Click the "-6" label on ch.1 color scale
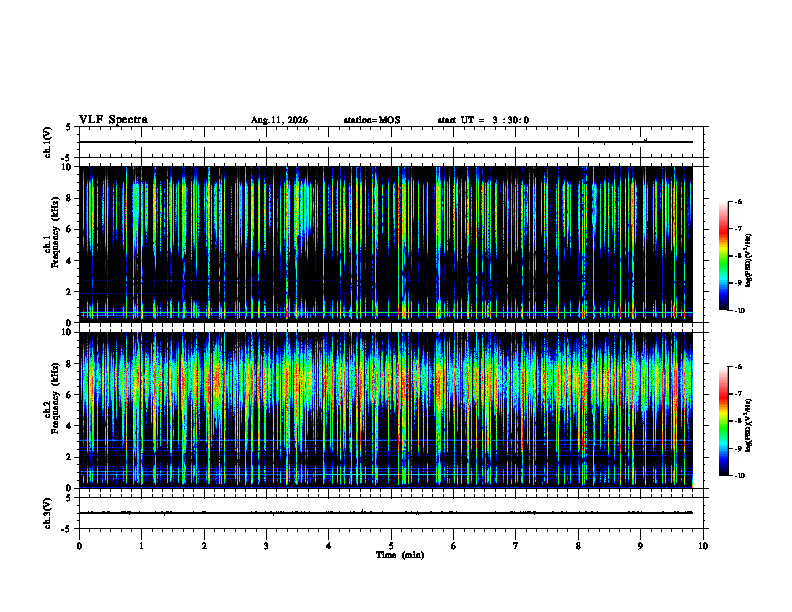The height and width of the screenshot is (612, 792). 738,201
